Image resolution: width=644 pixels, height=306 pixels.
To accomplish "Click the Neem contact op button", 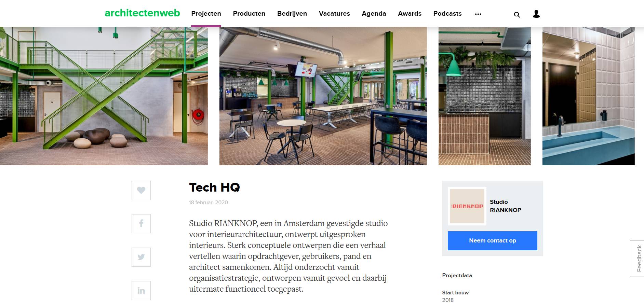I will pyautogui.click(x=493, y=241).
